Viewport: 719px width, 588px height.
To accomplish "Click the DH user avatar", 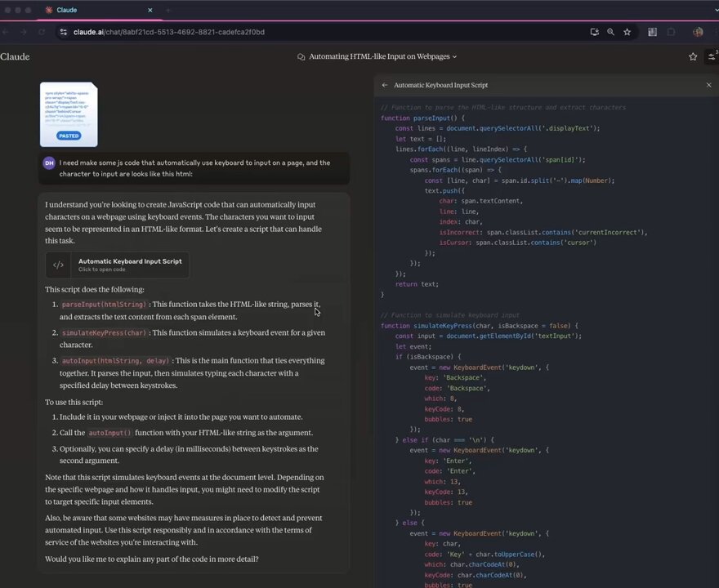I will click(49, 163).
